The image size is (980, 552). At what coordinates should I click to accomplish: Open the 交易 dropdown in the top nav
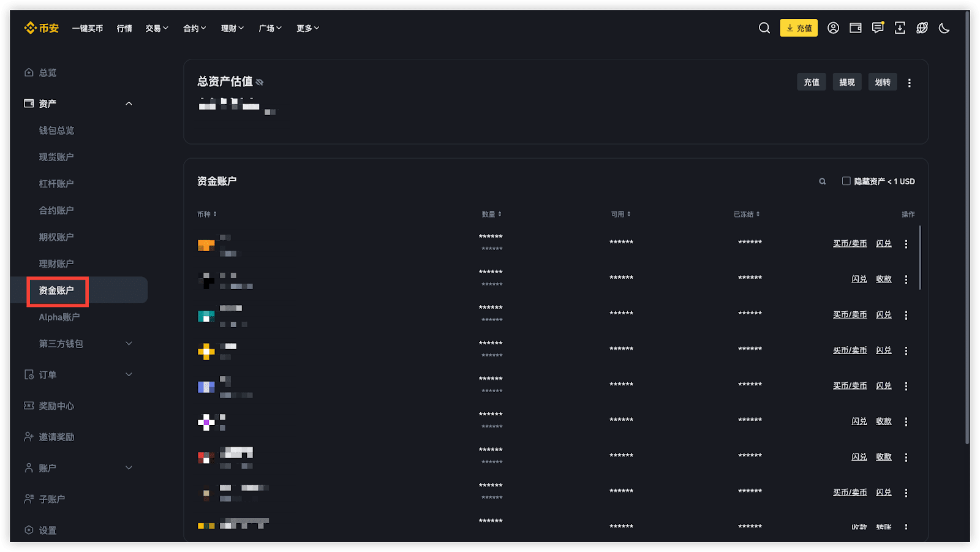tap(157, 28)
